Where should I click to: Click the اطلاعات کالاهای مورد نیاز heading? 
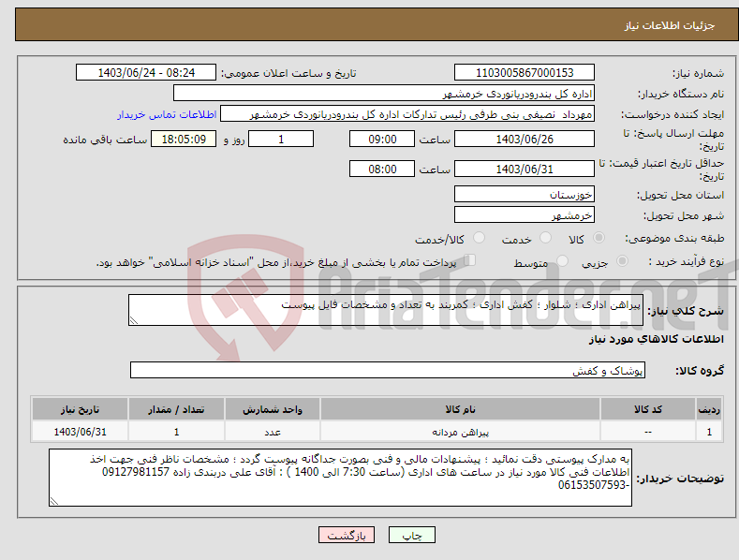[656, 339]
